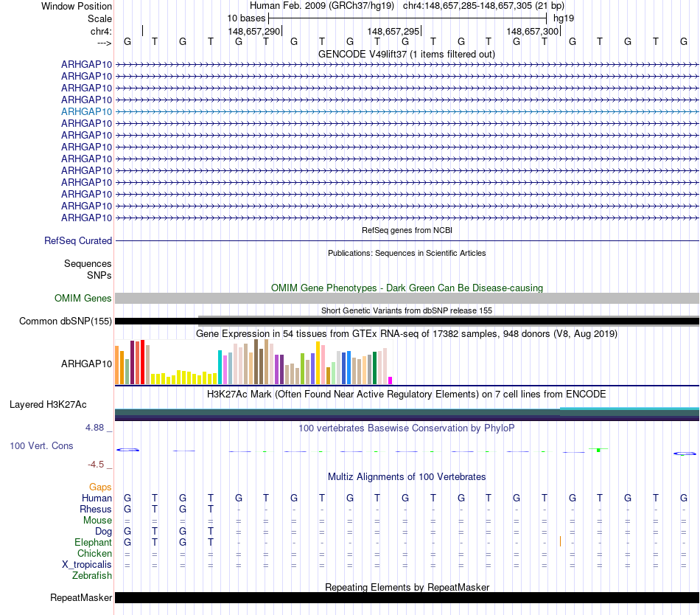
Task: Click the Scale label
Action: point(99,18)
